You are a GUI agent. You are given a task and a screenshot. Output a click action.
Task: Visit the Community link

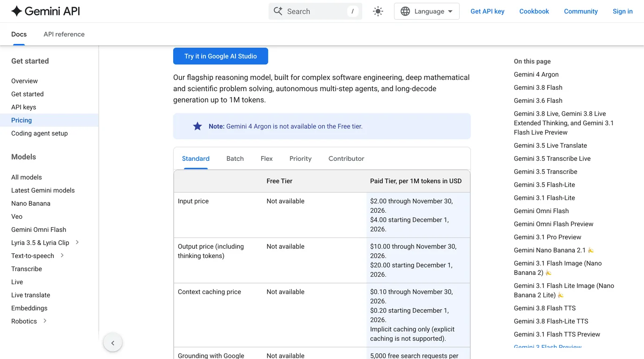point(581,11)
